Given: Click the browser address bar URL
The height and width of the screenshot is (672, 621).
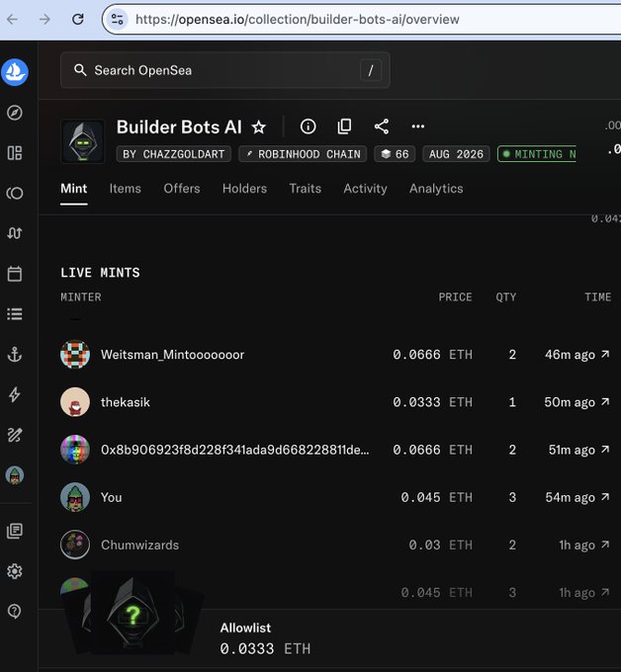Looking at the screenshot, I should [x=298, y=20].
